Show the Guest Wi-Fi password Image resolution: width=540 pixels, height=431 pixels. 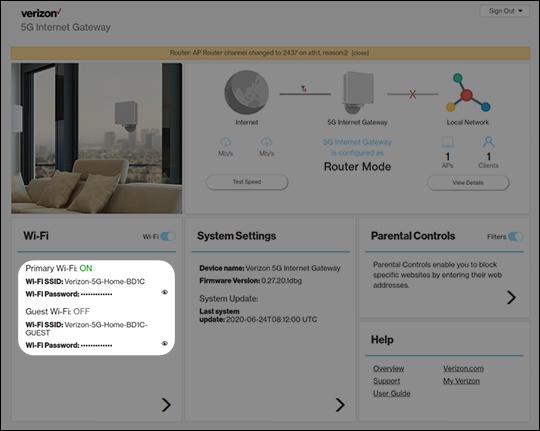coord(165,343)
